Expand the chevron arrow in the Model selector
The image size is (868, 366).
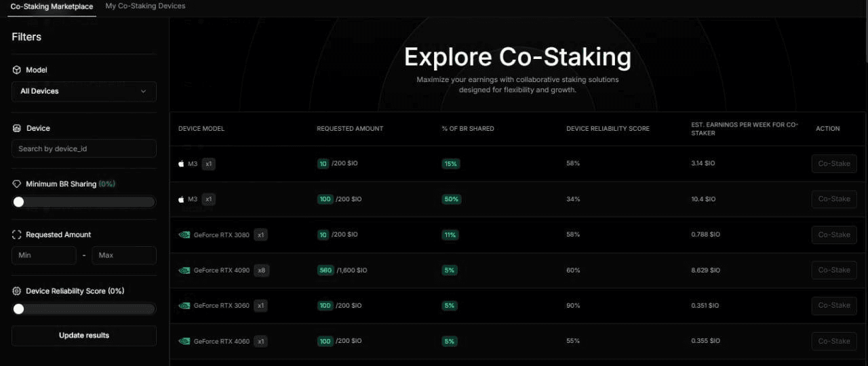[x=143, y=91]
